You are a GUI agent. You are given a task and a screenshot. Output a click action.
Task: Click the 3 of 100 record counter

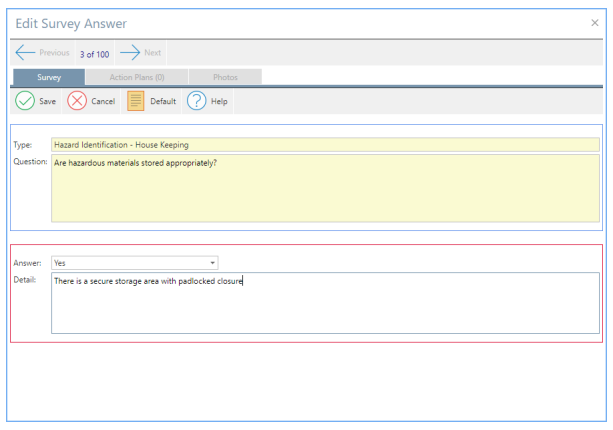click(x=95, y=54)
